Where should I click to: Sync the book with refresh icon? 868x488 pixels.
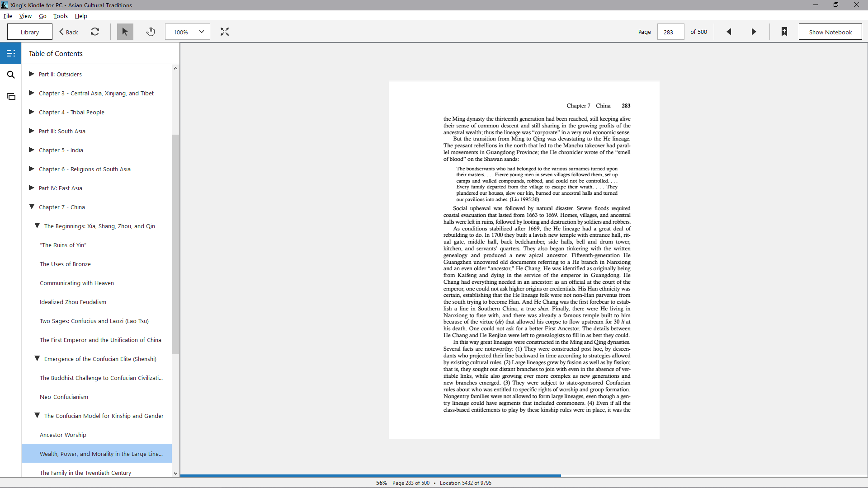(95, 32)
